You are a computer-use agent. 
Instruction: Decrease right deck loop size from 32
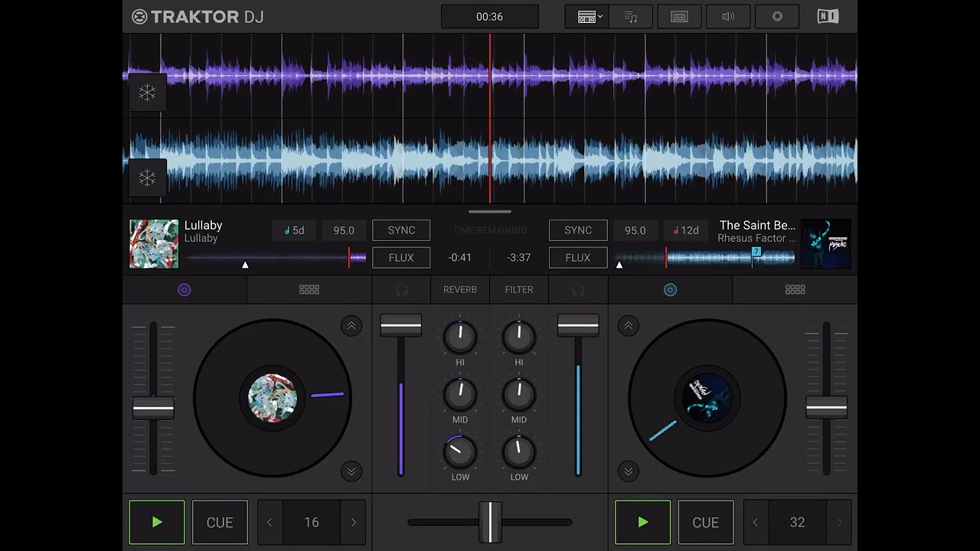(x=756, y=522)
